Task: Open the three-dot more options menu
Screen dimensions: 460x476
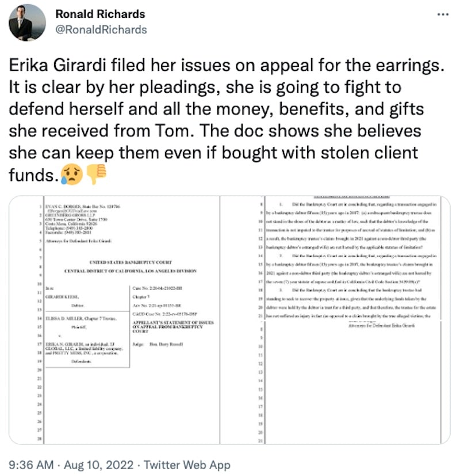Action: coord(443,14)
